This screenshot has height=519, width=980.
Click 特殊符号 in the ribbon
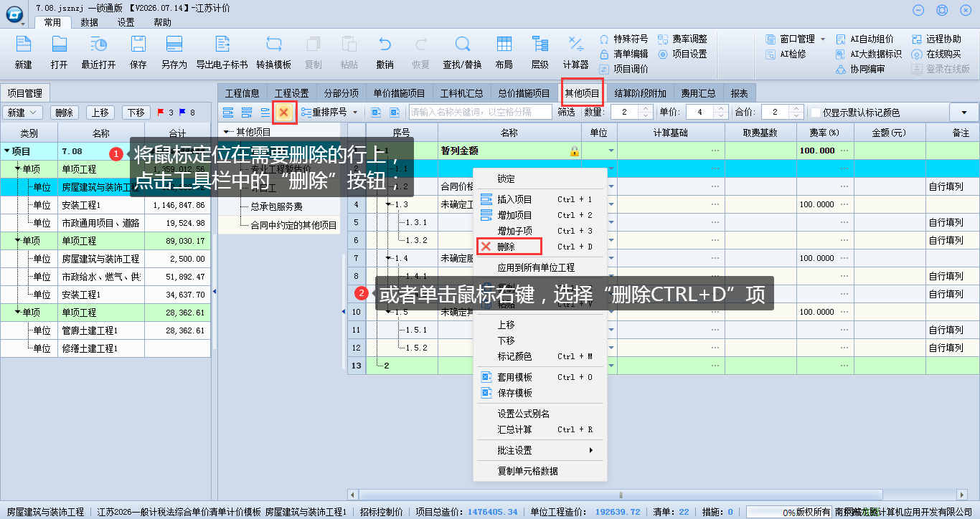click(623, 39)
